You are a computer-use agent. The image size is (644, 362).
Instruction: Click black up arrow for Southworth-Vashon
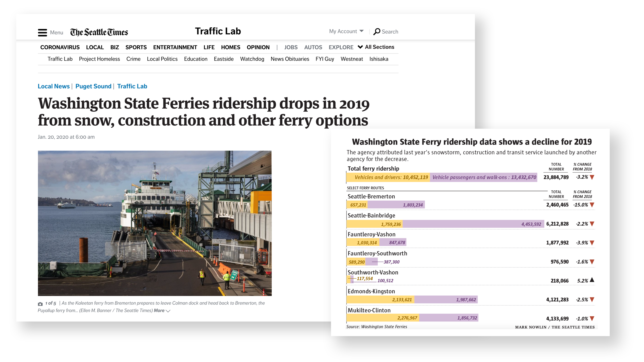592,280
